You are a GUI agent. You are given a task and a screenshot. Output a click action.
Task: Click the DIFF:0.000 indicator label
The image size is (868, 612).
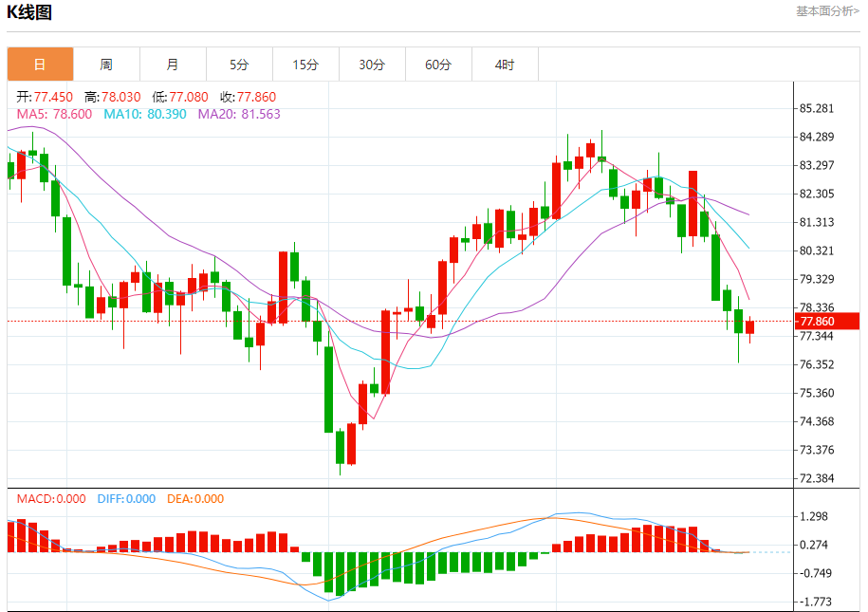(x=126, y=498)
